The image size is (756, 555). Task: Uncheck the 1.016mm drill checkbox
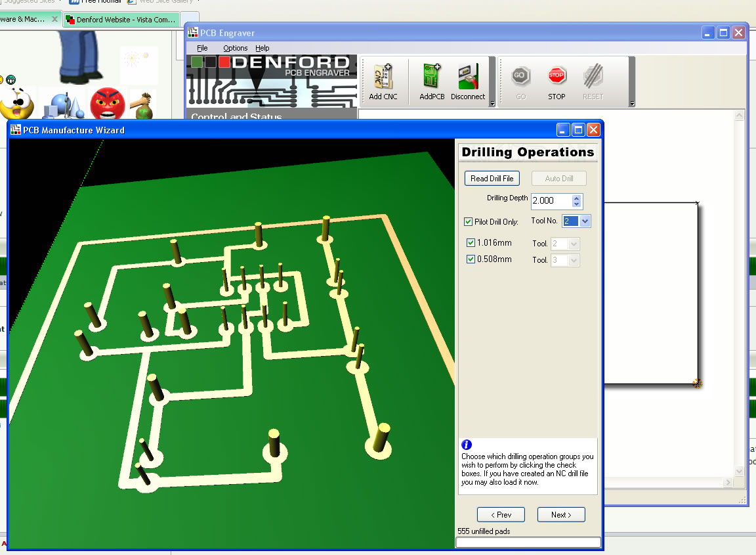[471, 243]
